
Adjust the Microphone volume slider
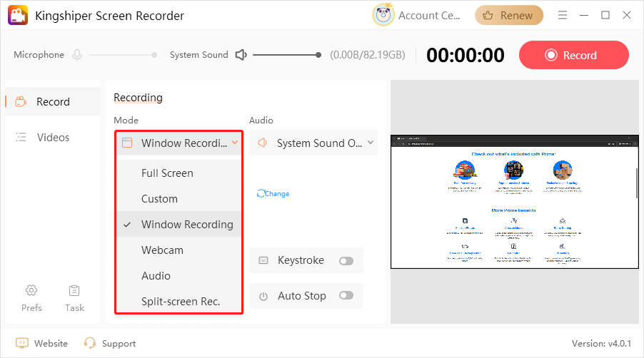pos(122,54)
